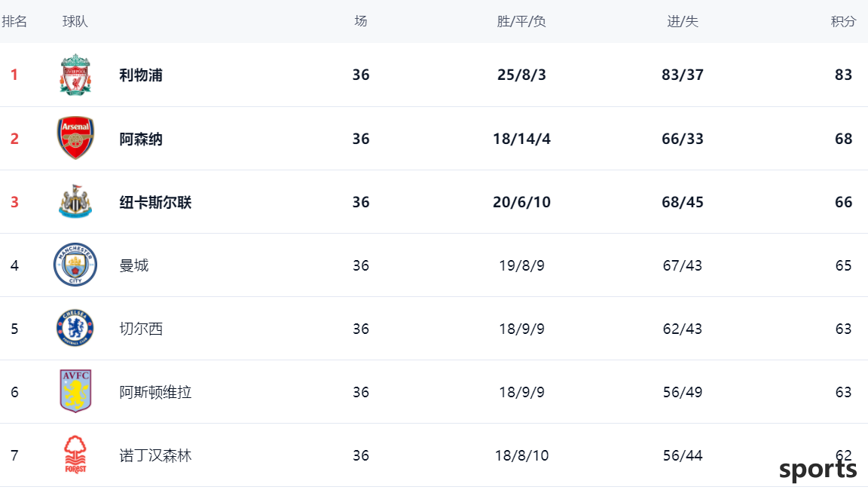Select the Aston Villa AVFC crest
The height and width of the screenshot is (493, 868).
click(75, 391)
